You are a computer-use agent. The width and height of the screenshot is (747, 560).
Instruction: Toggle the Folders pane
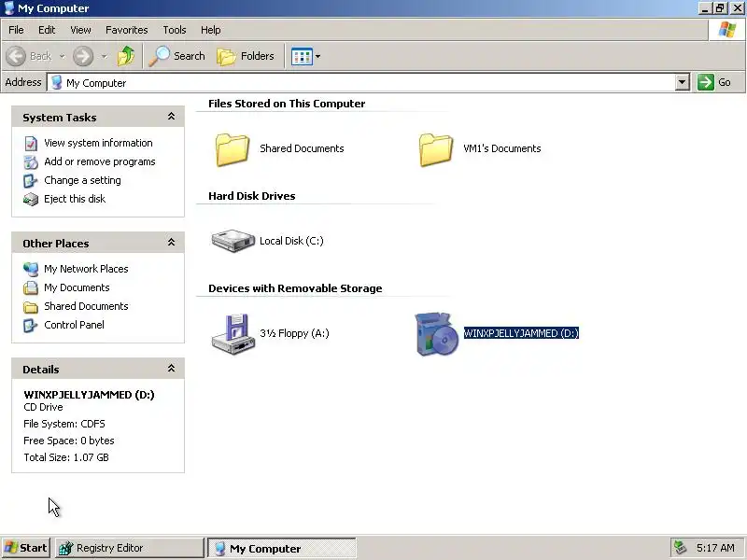(x=246, y=56)
